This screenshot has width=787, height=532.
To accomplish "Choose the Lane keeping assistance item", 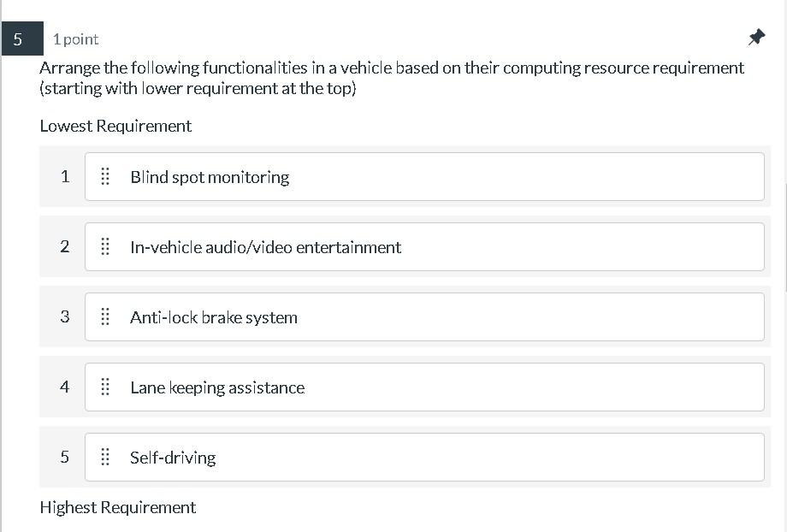I will coord(424,387).
